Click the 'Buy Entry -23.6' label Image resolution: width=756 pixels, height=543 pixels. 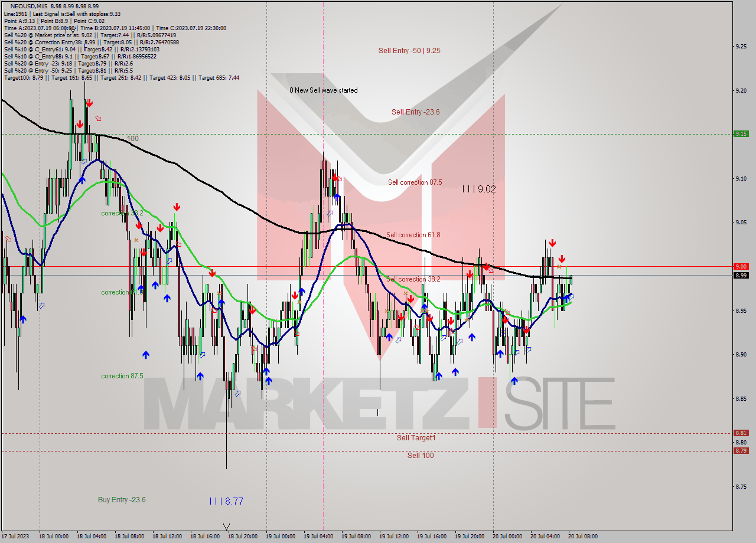[122, 500]
